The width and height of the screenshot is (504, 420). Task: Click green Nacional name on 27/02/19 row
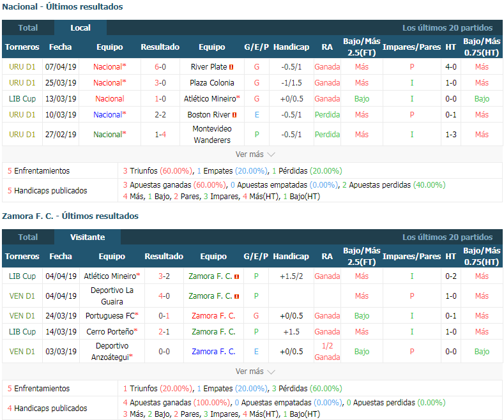(x=108, y=135)
